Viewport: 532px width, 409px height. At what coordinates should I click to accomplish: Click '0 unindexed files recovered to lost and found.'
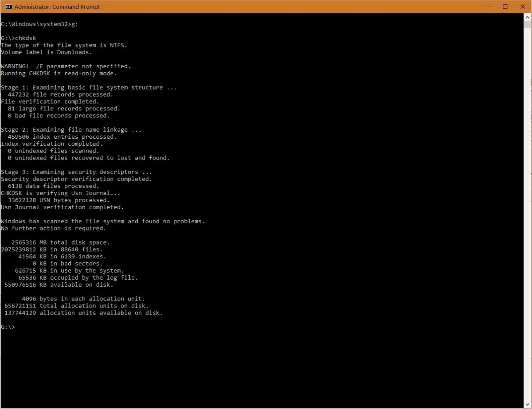click(89, 158)
